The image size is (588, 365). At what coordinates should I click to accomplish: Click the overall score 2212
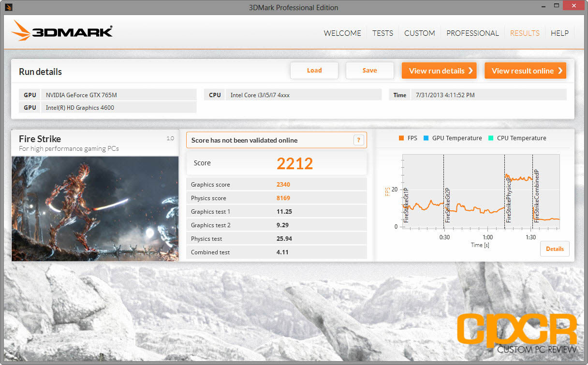pyautogui.click(x=295, y=163)
